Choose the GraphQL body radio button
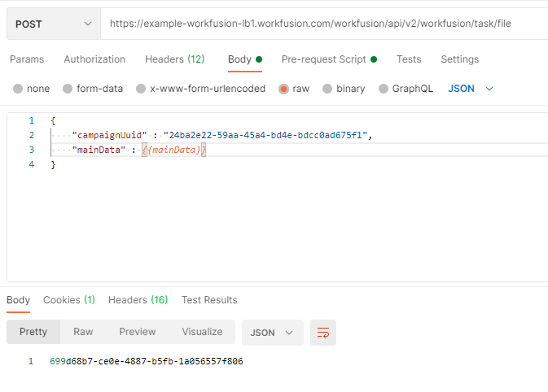The image size is (548, 392). (384, 89)
